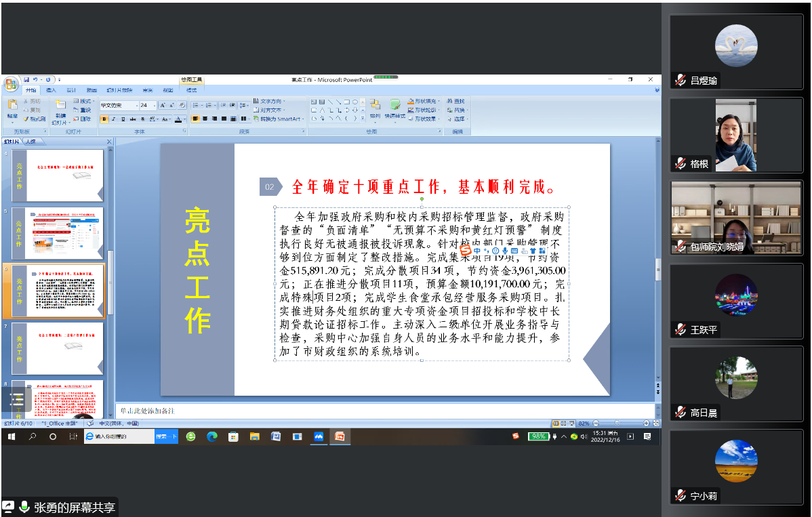The height and width of the screenshot is (517, 812).
Task: Toggle left text alignment
Action: (x=196, y=119)
